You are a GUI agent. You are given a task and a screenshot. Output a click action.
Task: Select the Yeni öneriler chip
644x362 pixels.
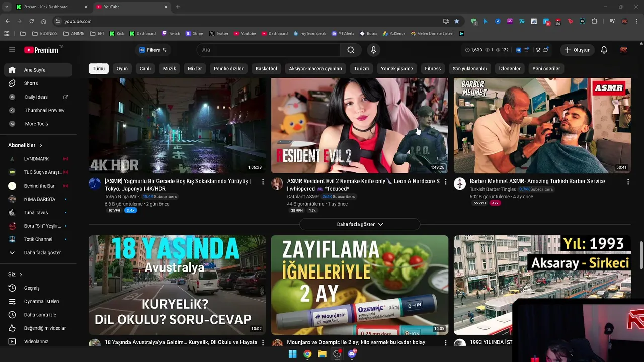pos(546,68)
